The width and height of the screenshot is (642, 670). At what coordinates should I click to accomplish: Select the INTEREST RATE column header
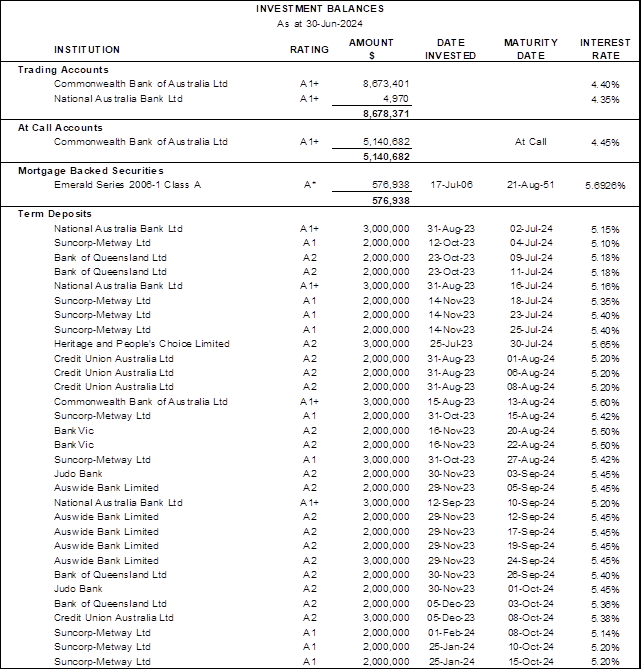coord(605,49)
